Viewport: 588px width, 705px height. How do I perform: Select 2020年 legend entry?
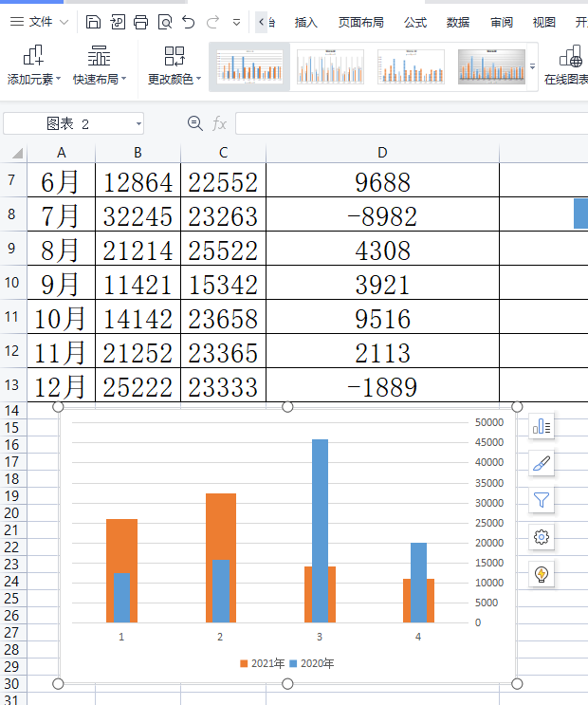[312, 663]
